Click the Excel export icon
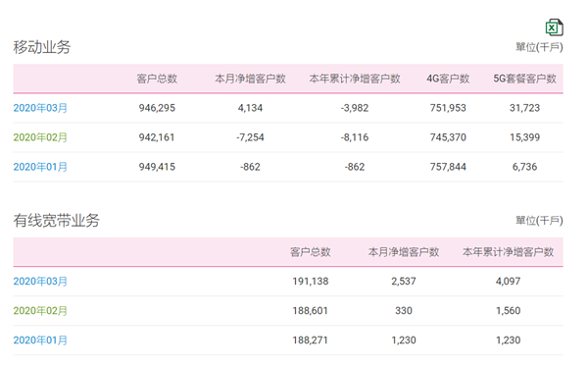The image size is (588, 367). pyautogui.click(x=555, y=27)
